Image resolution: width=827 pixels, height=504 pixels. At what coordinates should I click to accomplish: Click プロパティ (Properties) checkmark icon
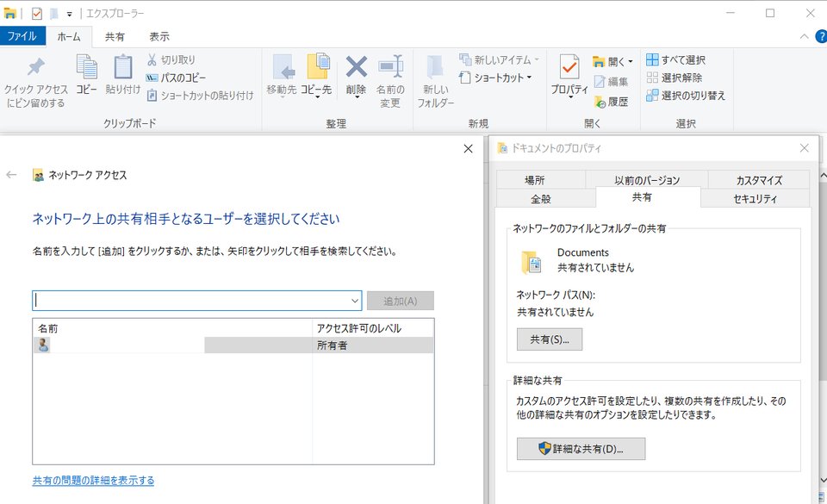[x=569, y=67]
